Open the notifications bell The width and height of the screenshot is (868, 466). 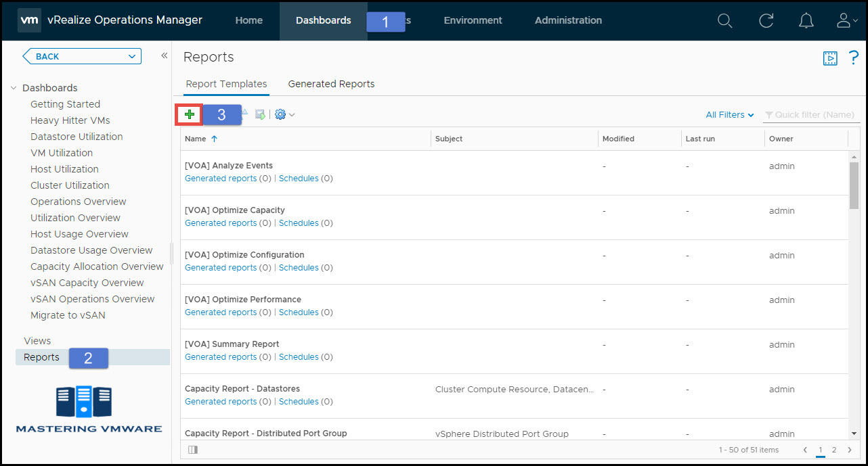[x=806, y=21]
